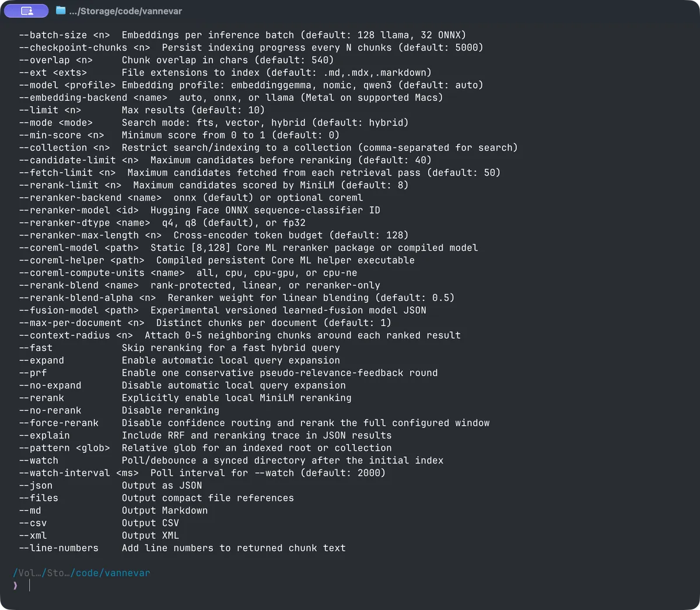The width and height of the screenshot is (700, 610).
Task: Click the '--reranker-max-length <n>' option text
Action: pos(90,236)
